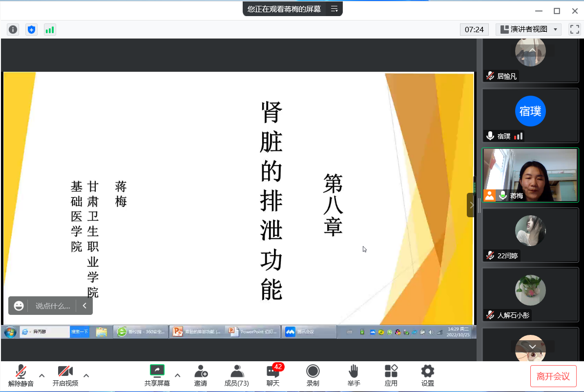Image resolution: width=584 pixels, height=392 pixels.
Task: Open the 邀请 invite icon
Action: pos(201,375)
